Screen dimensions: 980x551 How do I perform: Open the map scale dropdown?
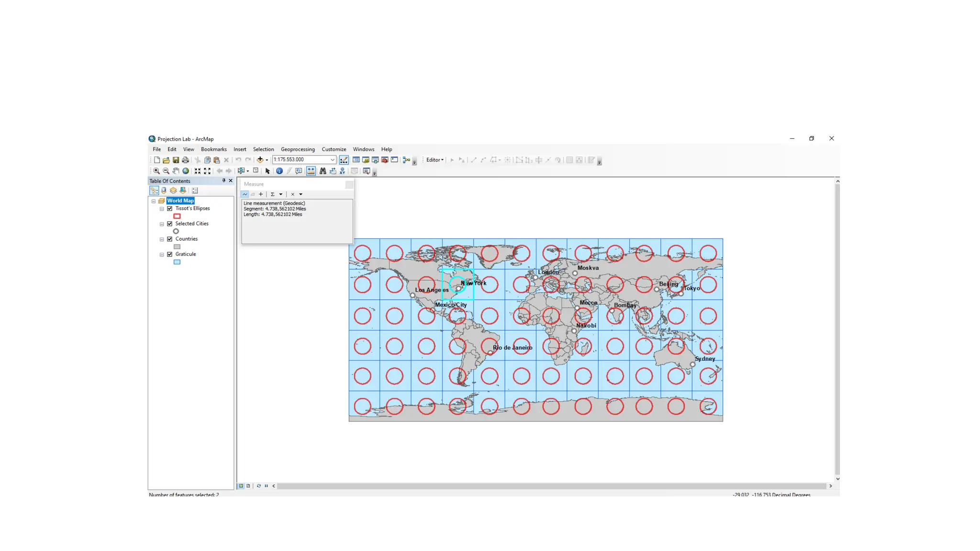tap(333, 160)
